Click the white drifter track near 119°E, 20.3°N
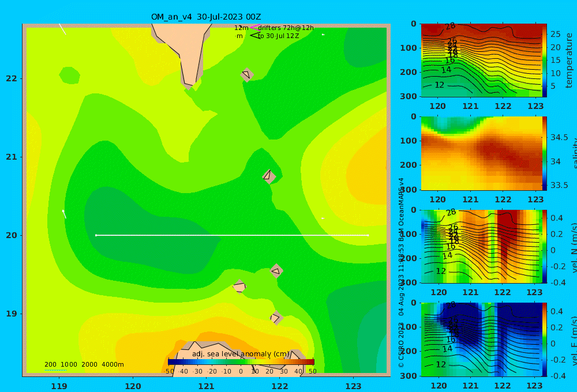The height and width of the screenshot is (392, 577). tap(64, 214)
